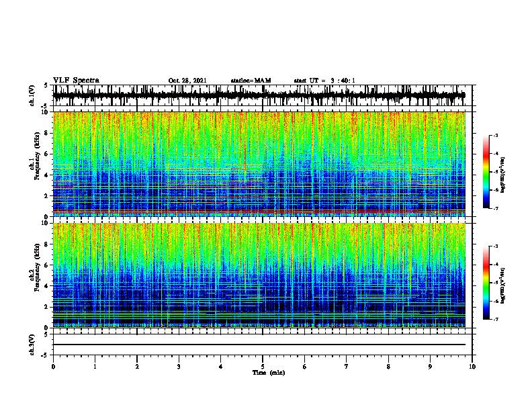
Task: Click the "-7" tick on ch.1 colorbar
Action: click(496, 208)
